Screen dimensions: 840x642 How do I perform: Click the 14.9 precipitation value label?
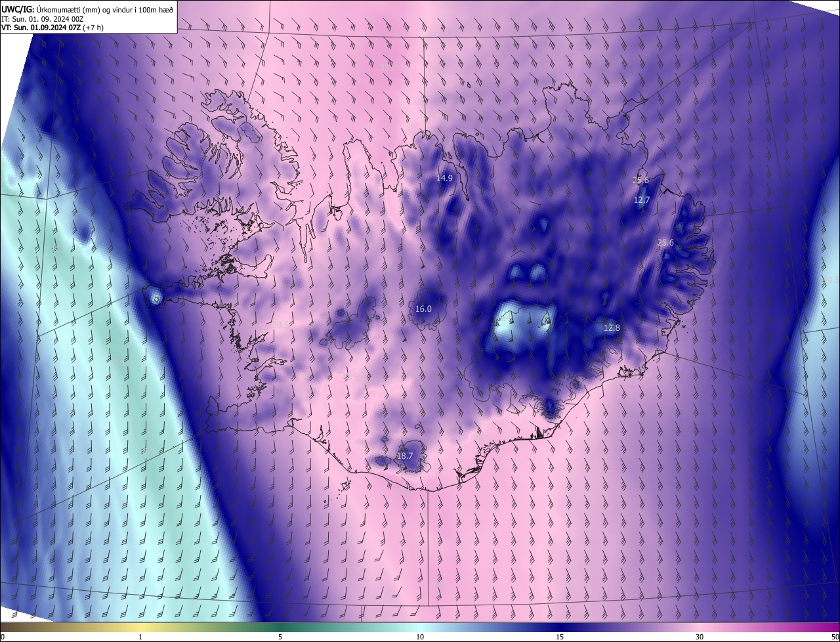444,179
